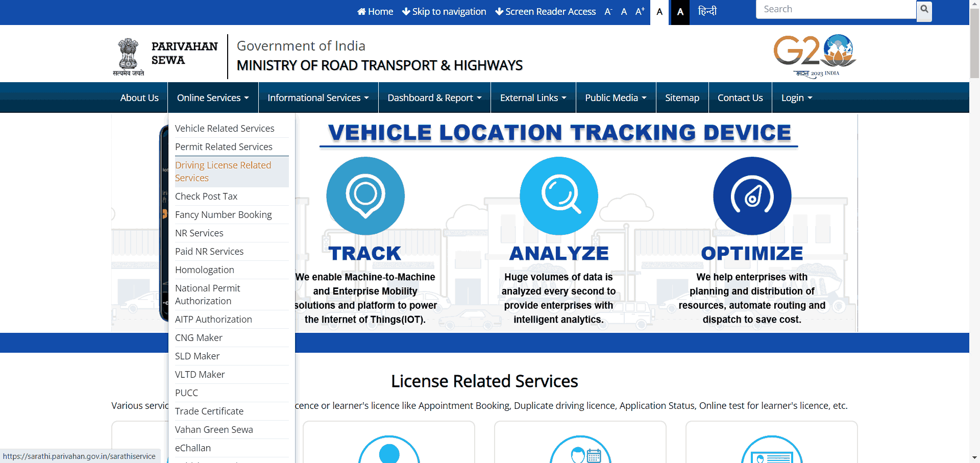Expand Informational Services dropdown
This screenshot has width=980, height=463.
tap(318, 98)
